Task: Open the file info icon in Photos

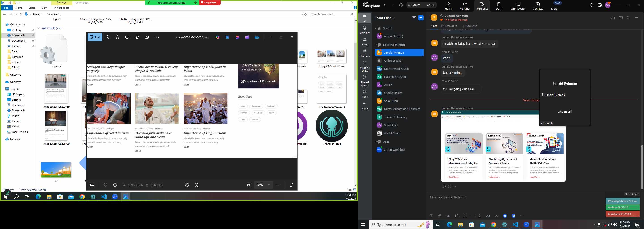Action: (x=115, y=185)
